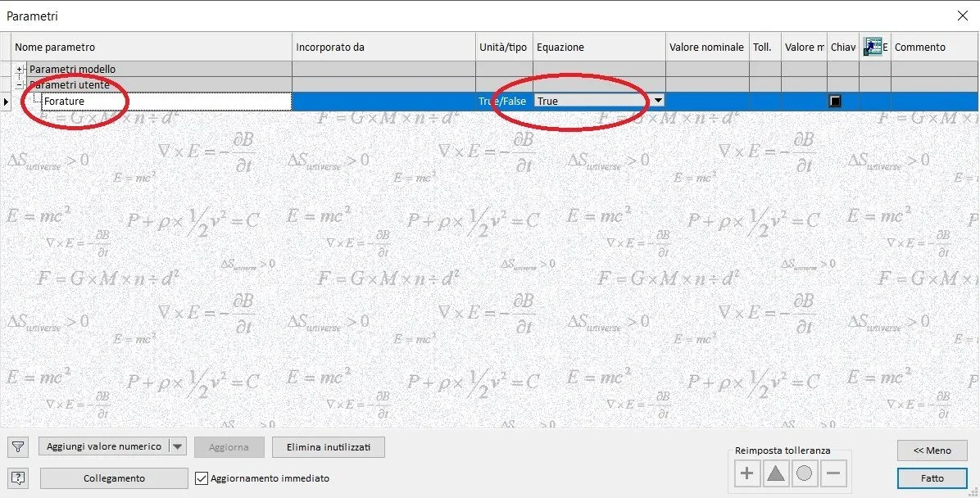Screen dimensions: 980x498
Task: Click the Aggiorna button
Action: tap(229, 446)
